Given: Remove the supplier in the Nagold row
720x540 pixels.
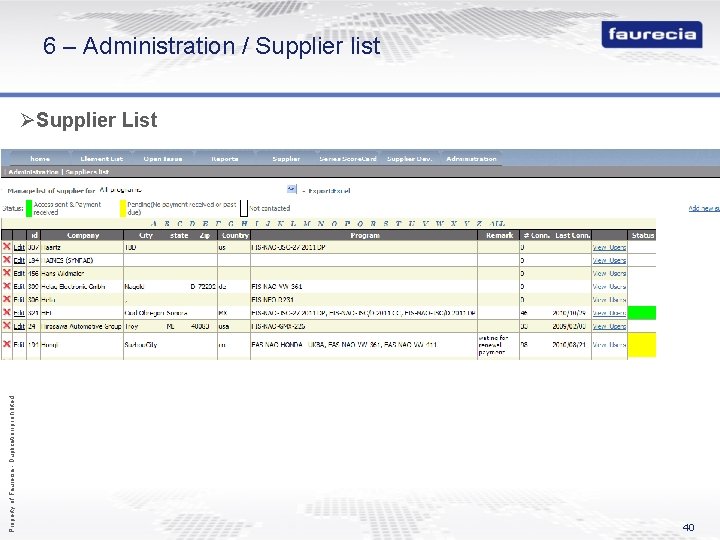Looking at the screenshot, I should (x=6, y=286).
